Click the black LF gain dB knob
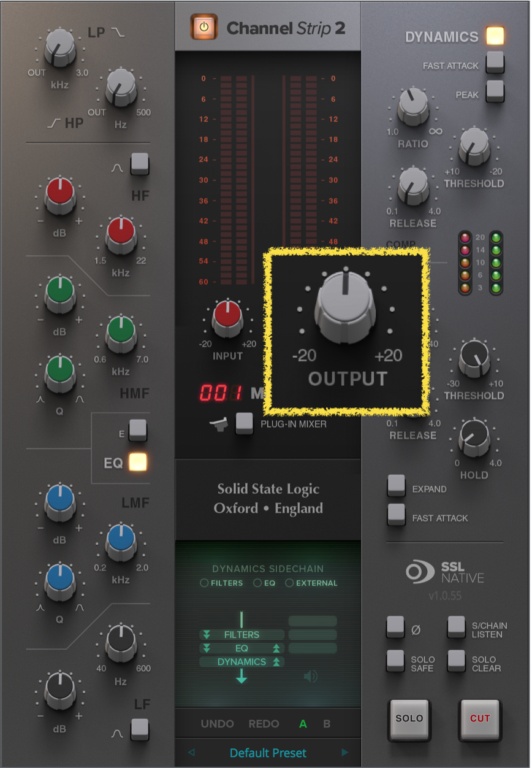 click(59, 690)
